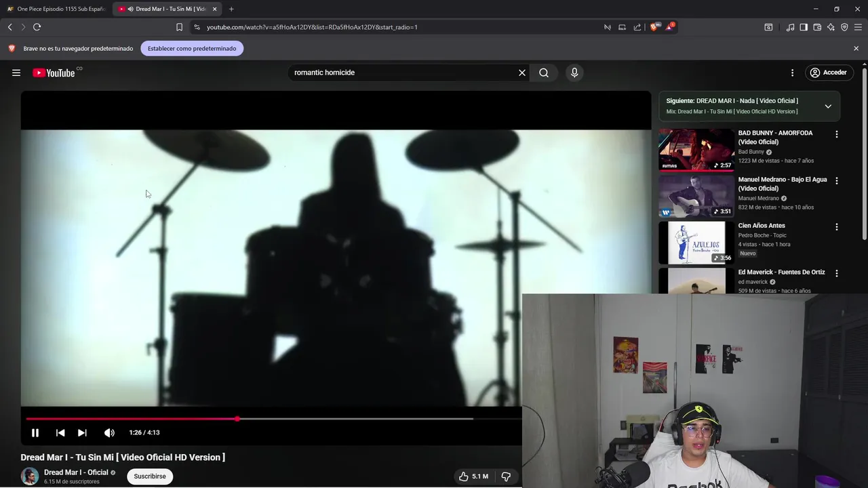Run search with the magnifier button
Viewport: 868px width, 488px height.
pyautogui.click(x=544, y=73)
